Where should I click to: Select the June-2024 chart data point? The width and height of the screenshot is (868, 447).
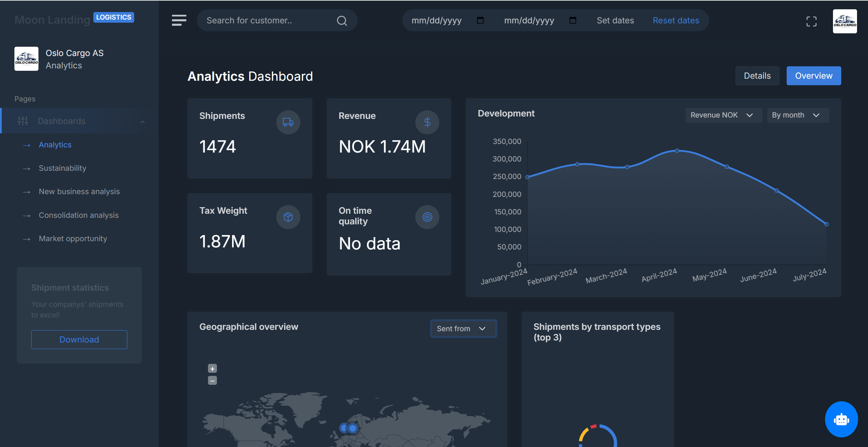(x=777, y=190)
